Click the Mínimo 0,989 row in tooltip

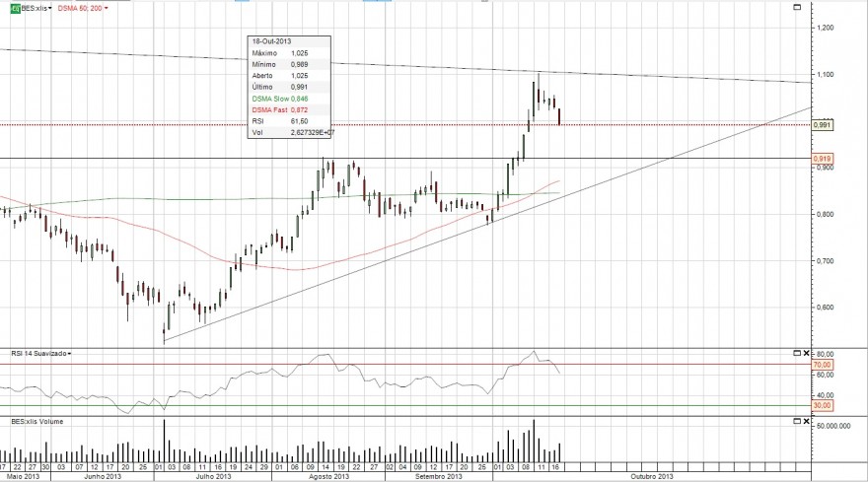289,64
